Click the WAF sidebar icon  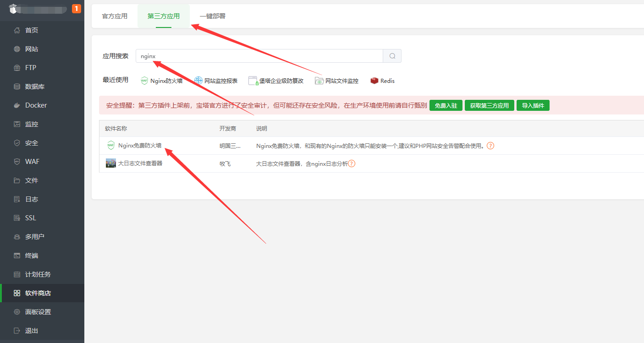tap(17, 162)
